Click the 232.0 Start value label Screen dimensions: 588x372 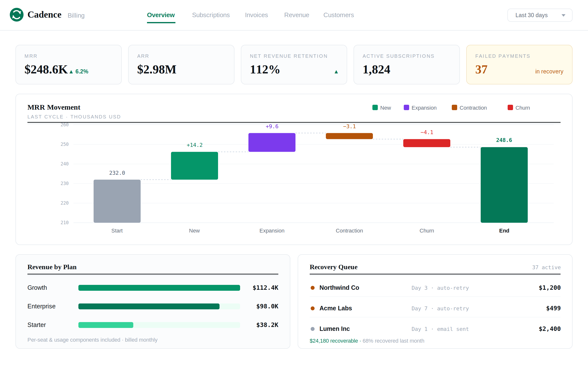117,173
